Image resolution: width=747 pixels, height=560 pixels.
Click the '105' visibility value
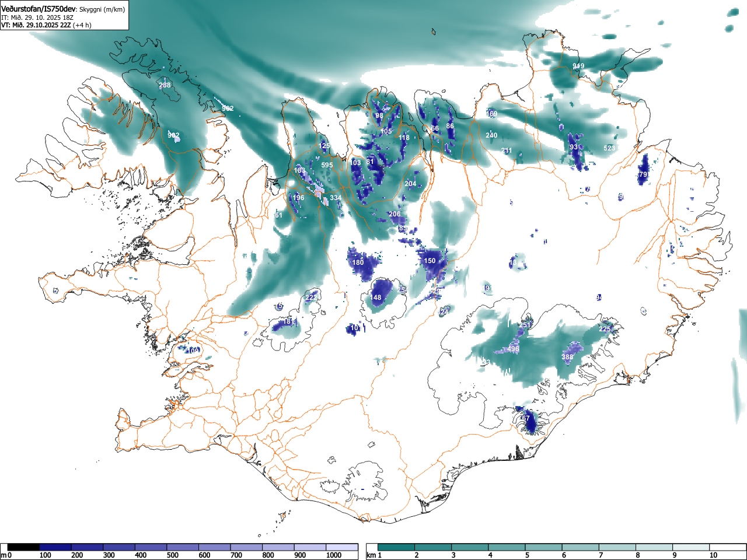(386, 131)
